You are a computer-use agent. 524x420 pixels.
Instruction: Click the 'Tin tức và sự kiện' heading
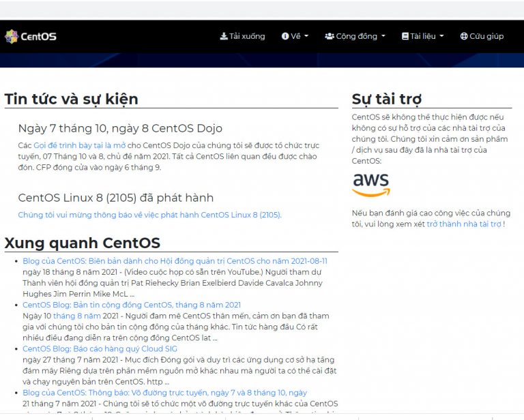pos(71,99)
